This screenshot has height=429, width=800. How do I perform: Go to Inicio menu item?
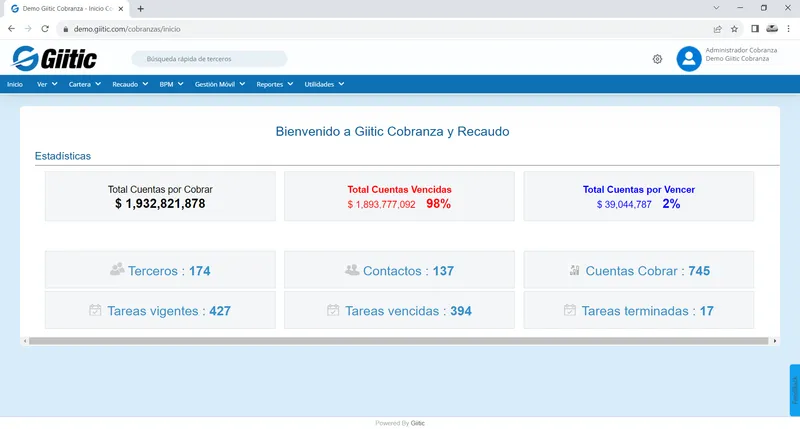(15, 84)
